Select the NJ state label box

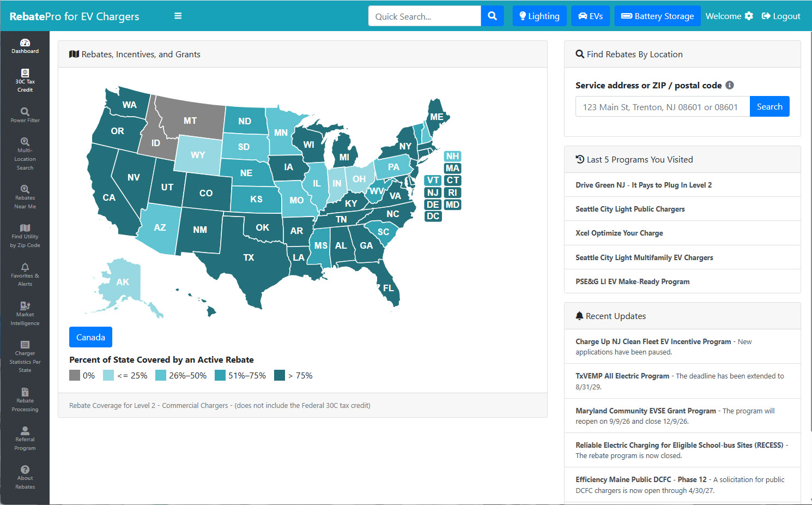click(433, 193)
